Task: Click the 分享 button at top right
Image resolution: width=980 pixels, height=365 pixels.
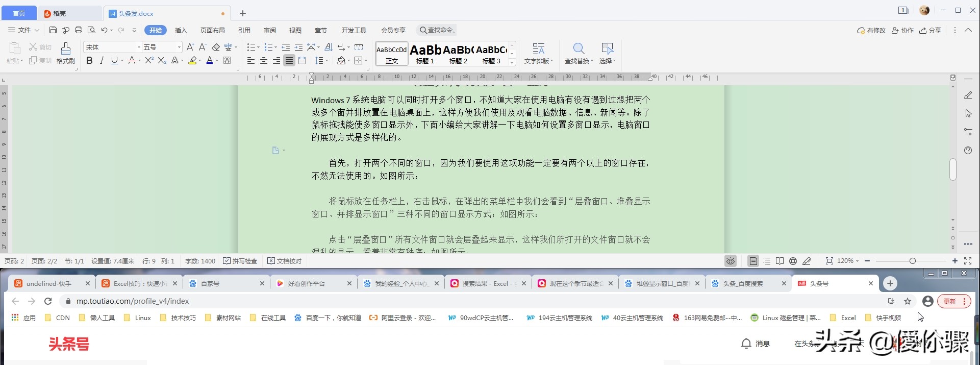Action: click(x=931, y=30)
